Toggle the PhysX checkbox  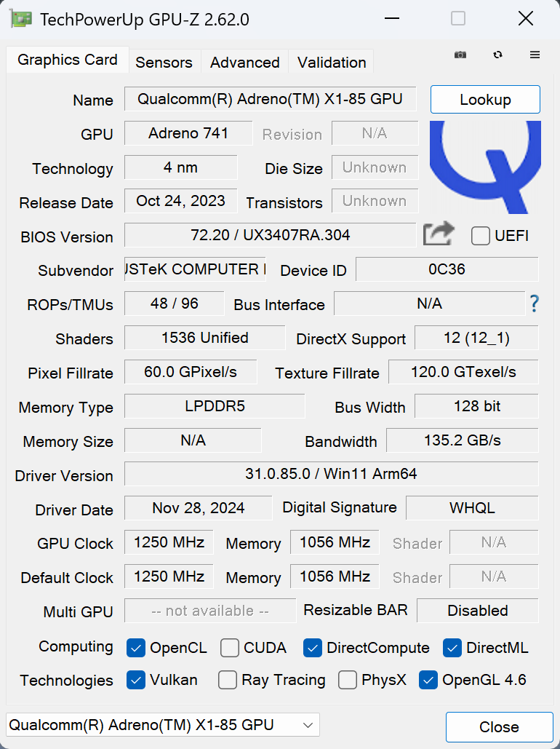point(348,680)
